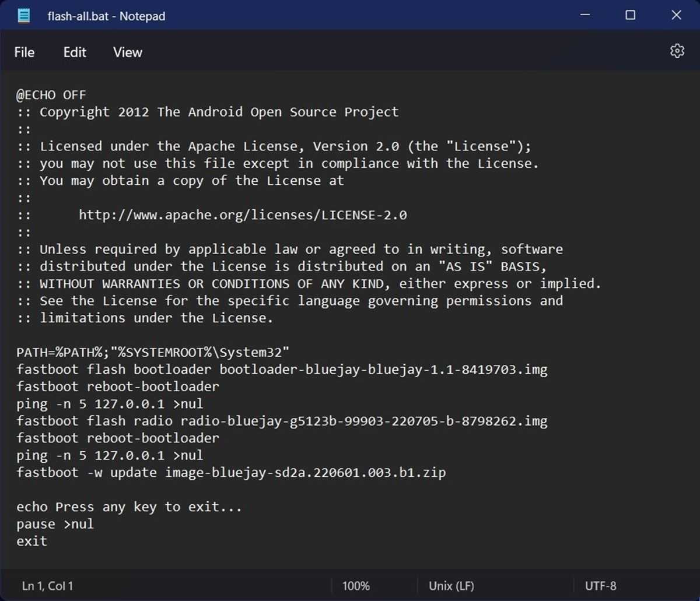
Task: Expand the View menu
Action: [x=127, y=52]
